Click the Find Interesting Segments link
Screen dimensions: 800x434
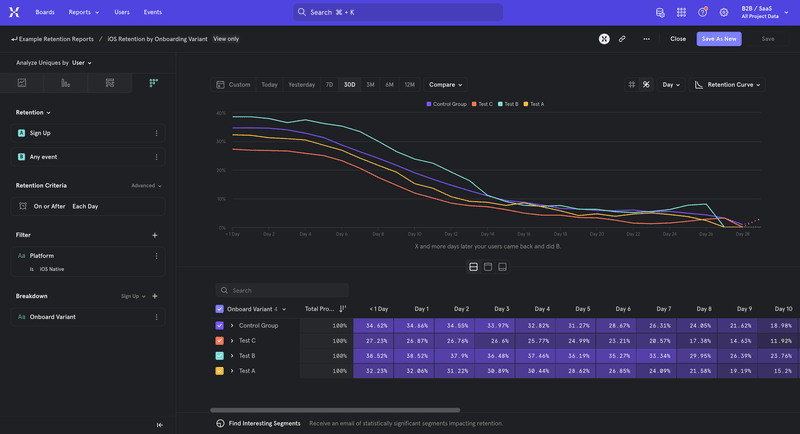click(264, 423)
